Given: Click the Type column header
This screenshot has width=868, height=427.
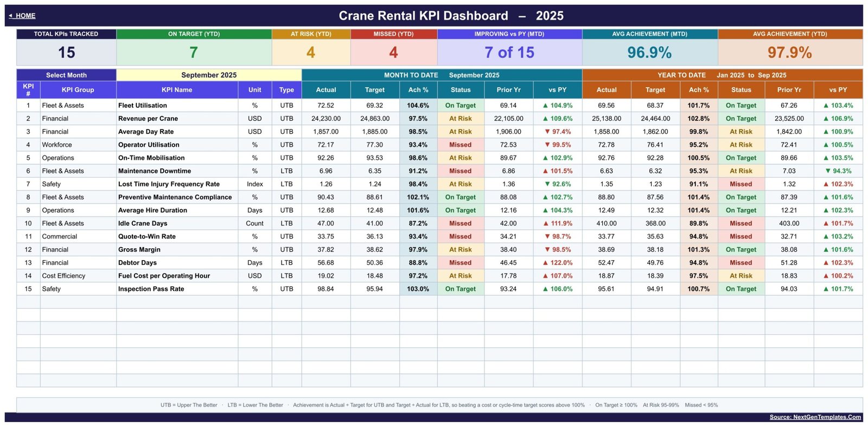Looking at the screenshot, I should pyautogui.click(x=286, y=90).
